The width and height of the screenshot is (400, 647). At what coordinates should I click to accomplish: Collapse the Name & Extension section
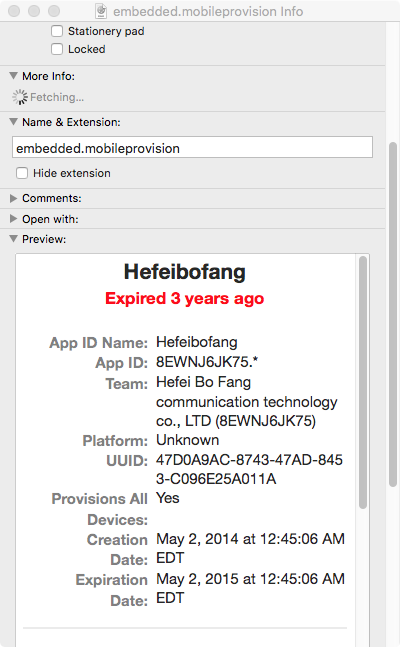click(x=14, y=122)
